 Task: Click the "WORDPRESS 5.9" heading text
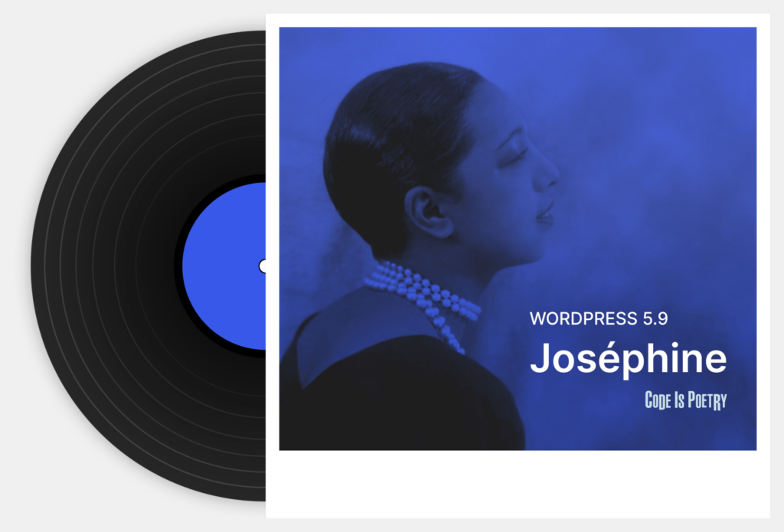(x=599, y=318)
